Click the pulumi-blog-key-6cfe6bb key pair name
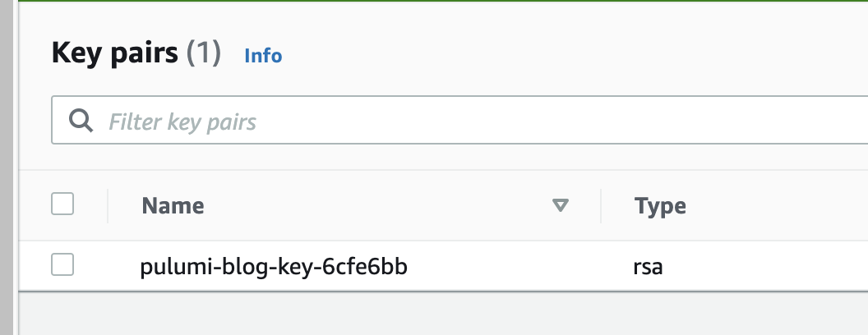868x335 pixels. pos(274,267)
